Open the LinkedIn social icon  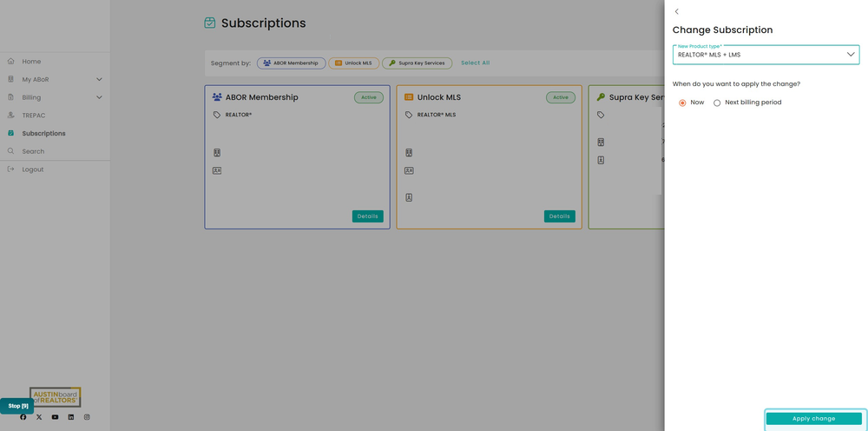coord(71,417)
